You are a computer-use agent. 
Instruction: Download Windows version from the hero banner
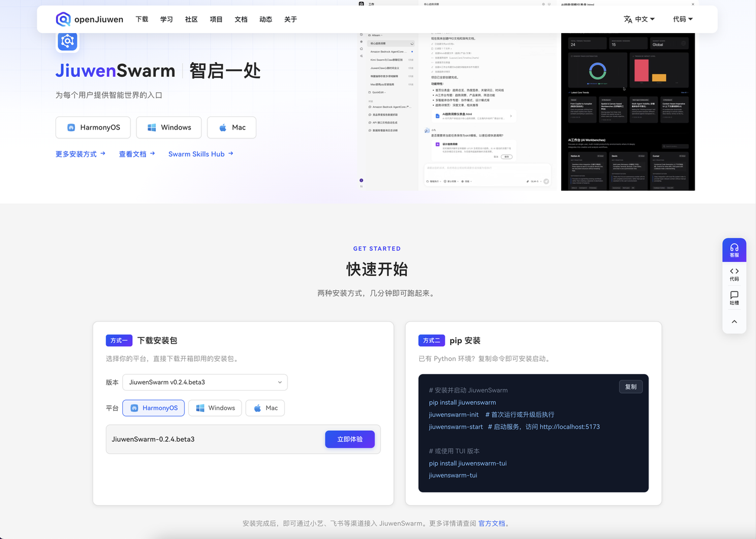[x=169, y=127]
